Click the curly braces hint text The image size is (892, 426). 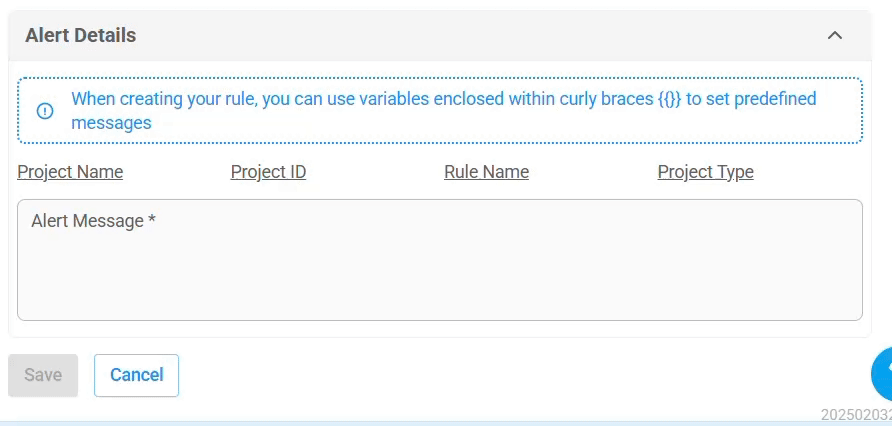point(444,110)
